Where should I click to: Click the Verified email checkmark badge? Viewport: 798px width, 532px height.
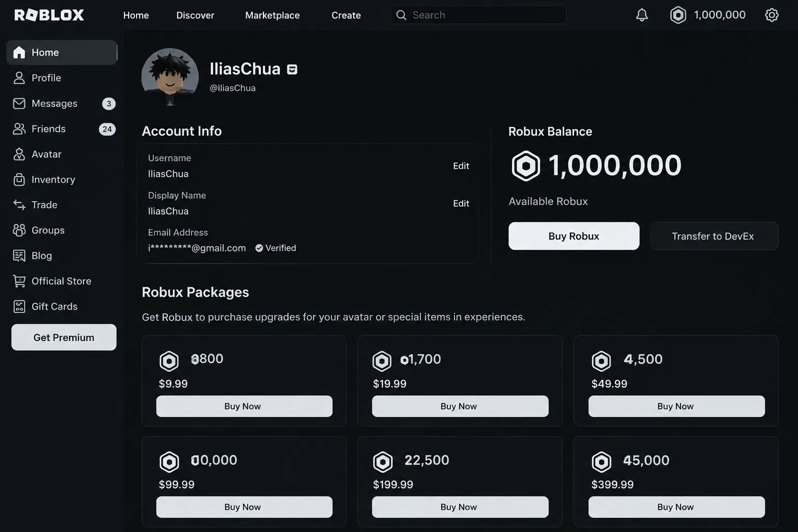pos(259,248)
